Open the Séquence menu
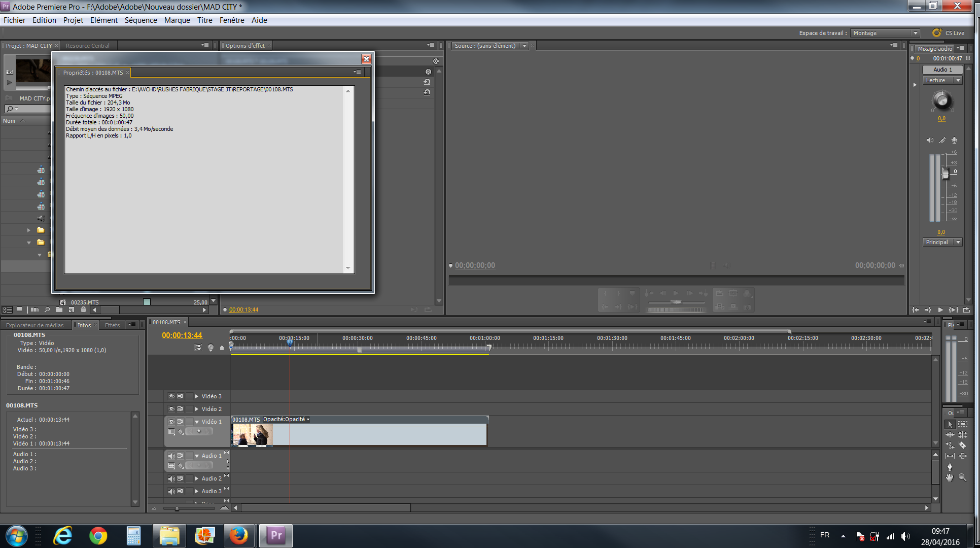 tap(141, 20)
